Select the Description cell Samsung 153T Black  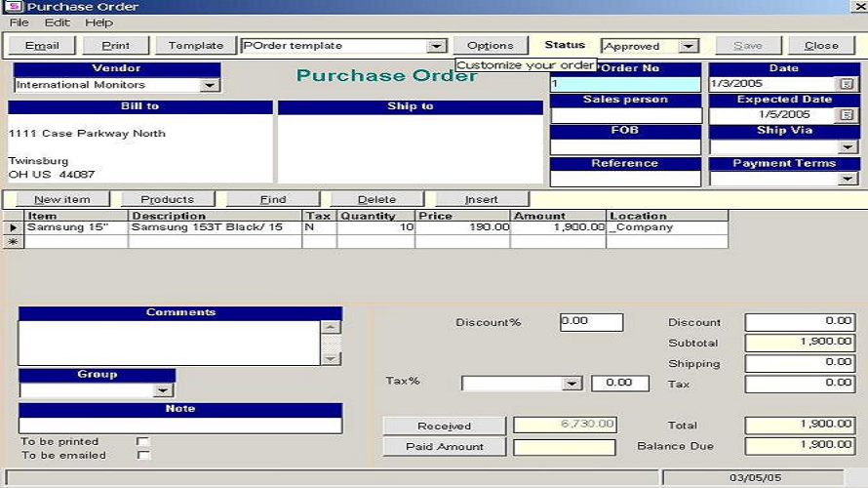(215, 227)
